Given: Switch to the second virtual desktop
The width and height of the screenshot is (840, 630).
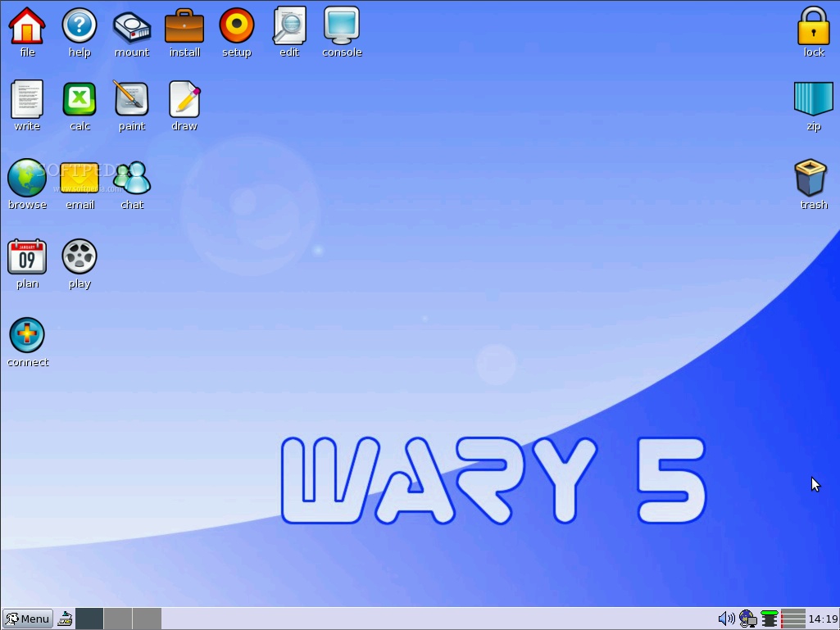Looking at the screenshot, I should click(118, 619).
